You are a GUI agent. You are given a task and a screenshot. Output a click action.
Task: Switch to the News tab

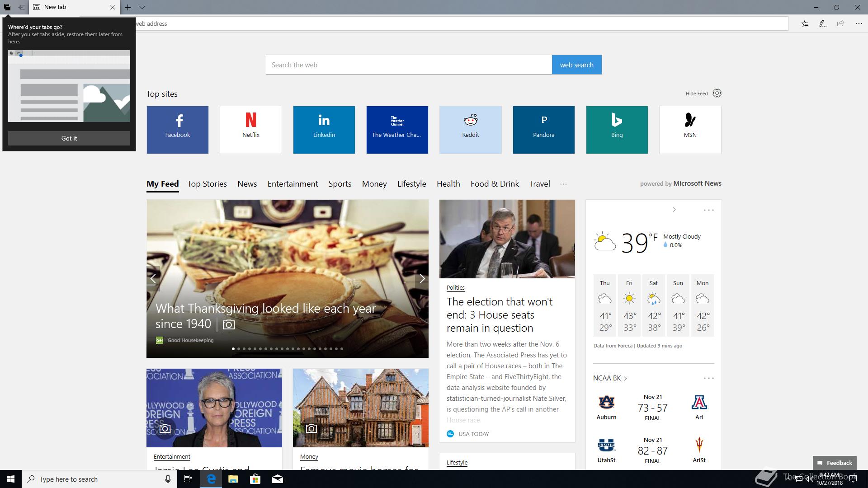pyautogui.click(x=247, y=184)
